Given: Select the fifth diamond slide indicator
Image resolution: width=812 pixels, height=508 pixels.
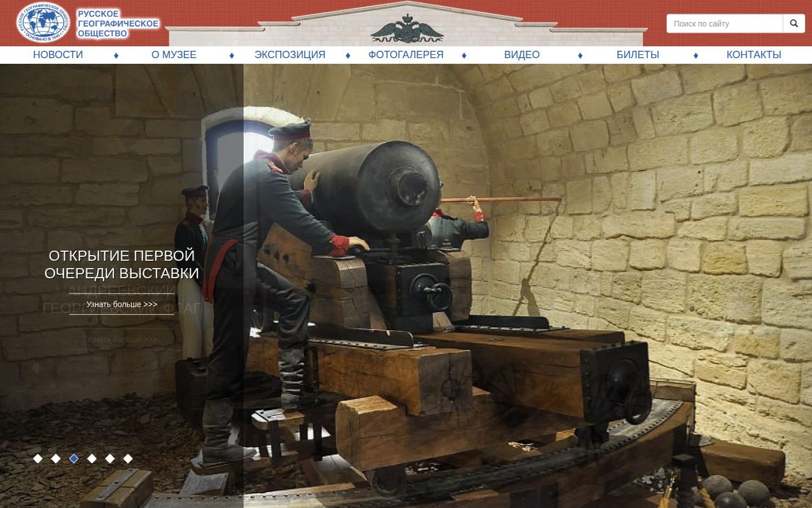Looking at the screenshot, I should pyautogui.click(x=110, y=458).
